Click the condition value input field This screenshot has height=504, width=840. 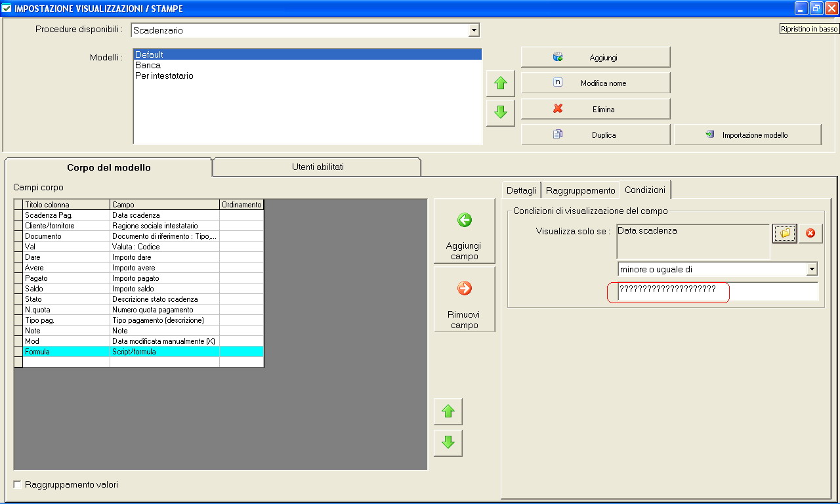pos(718,291)
